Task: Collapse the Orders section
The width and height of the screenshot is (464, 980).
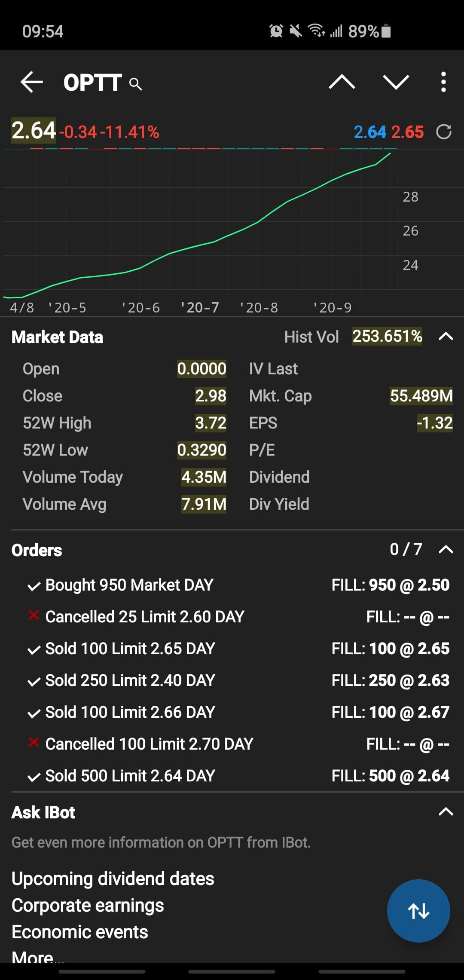Action: tap(446, 549)
